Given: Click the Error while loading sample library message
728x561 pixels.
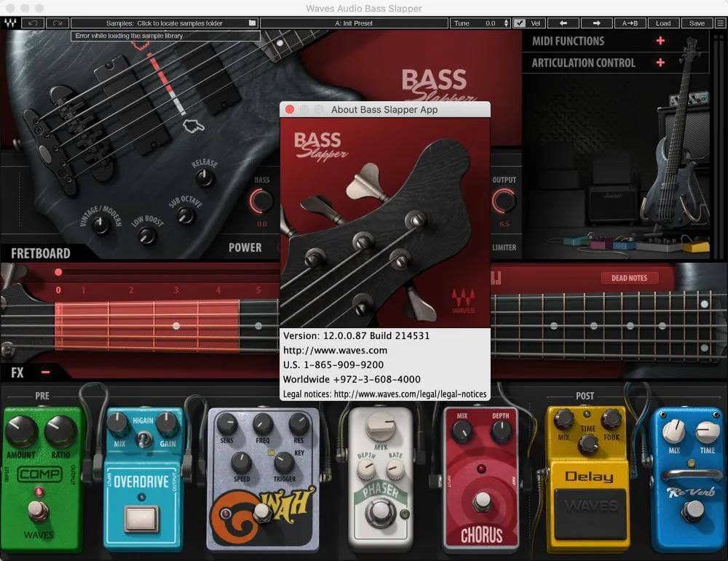Looking at the screenshot, I should tap(129, 36).
